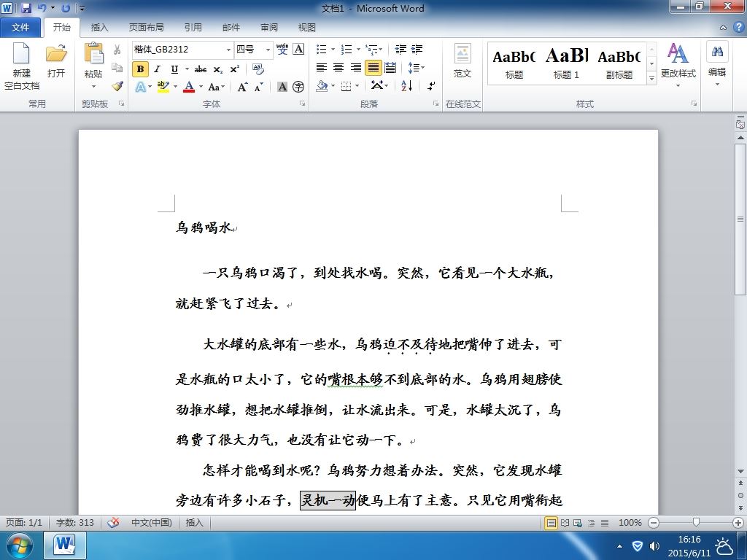Viewport: 747px width, 560px height.
Task: Click the volume icon in system tray
Action: click(x=655, y=546)
